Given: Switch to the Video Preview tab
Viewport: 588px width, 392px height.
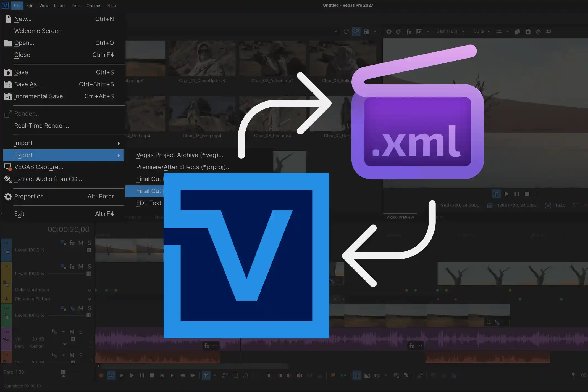Looking at the screenshot, I should point(400,217).
